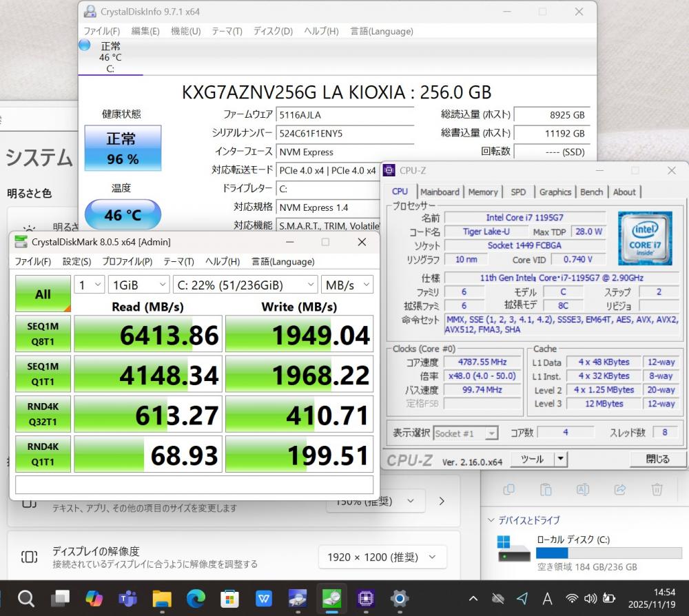Open the MB/s unit dropdown
The width and height of the screenshot is (689, 616).
pyautogui.click(x=347, y=285)
